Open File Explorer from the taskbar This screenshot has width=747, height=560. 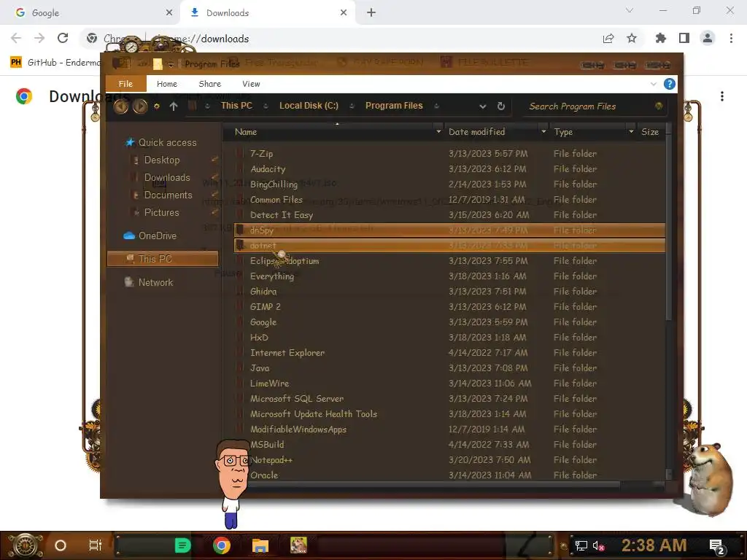pyautogui.click(x=260, y=545)
